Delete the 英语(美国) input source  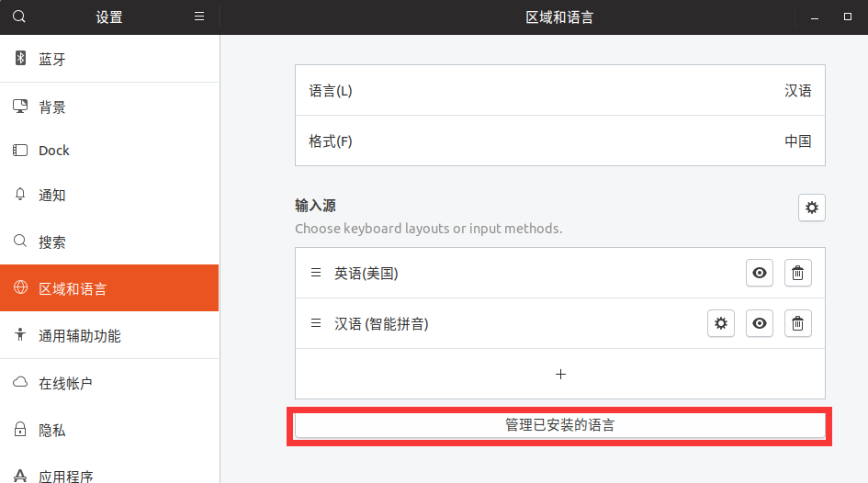click(x=798, y=273)
